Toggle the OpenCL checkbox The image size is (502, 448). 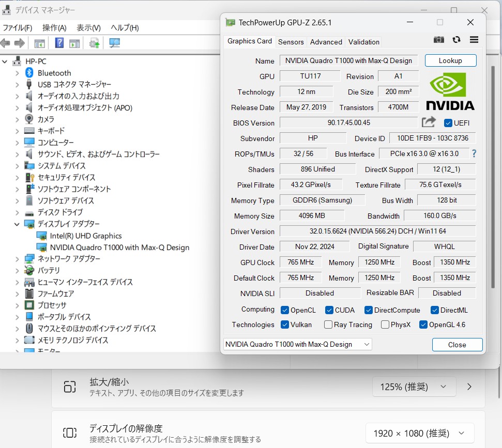285,310
